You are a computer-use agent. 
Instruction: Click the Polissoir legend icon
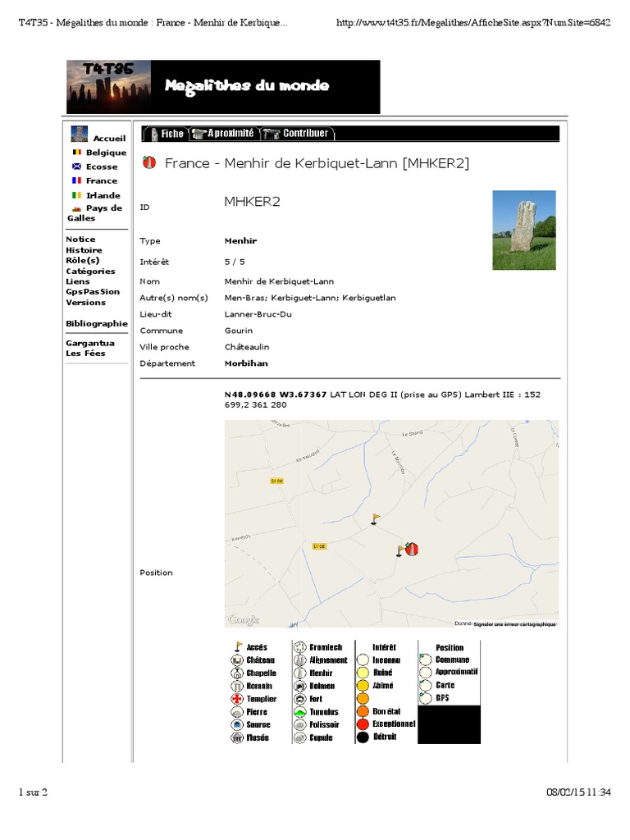(300, 724)
